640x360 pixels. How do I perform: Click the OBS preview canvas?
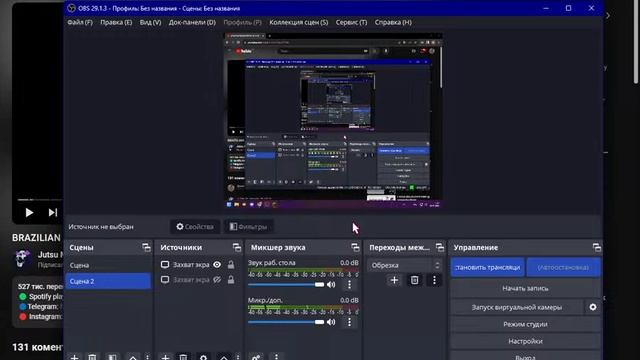(x=333, y=120)
